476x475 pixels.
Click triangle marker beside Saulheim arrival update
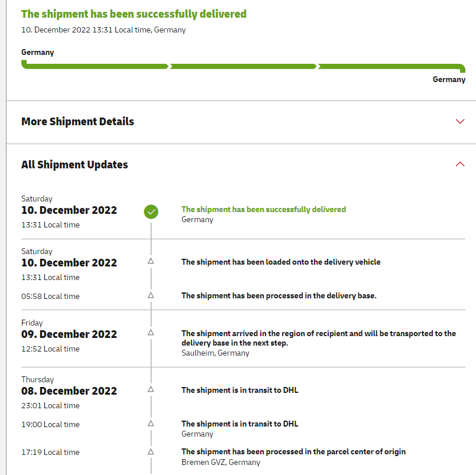[x=151, y=333]
